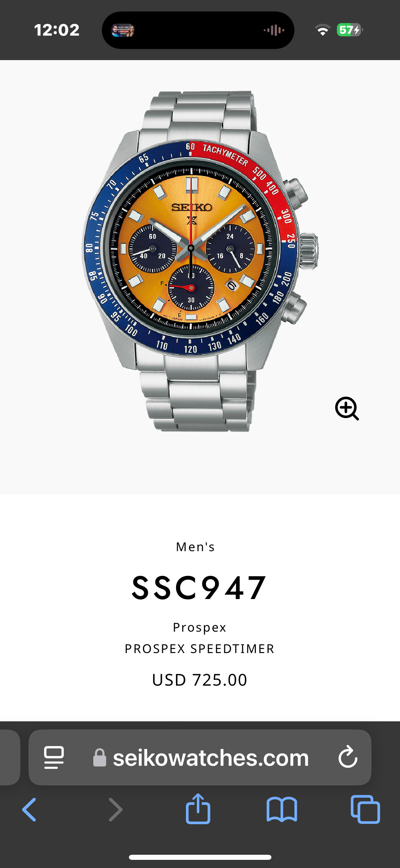Tap the USD 725.00 price
Viewport: 400px width, 868px height.
199,680
